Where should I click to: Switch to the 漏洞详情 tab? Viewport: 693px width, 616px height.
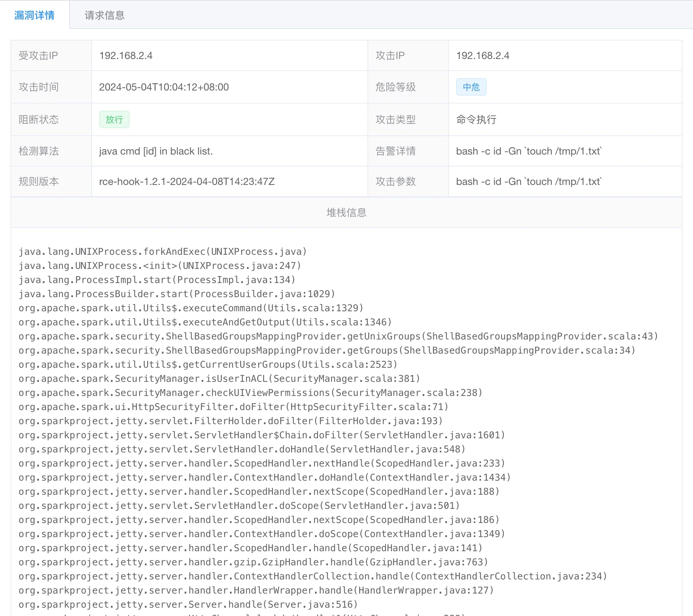click(34, 15)
